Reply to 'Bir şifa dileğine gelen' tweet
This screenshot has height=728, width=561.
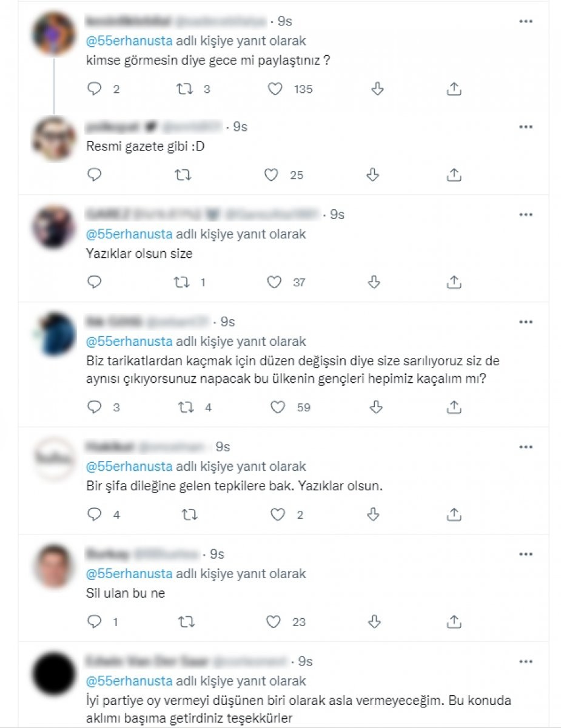(x=95, y=514)
